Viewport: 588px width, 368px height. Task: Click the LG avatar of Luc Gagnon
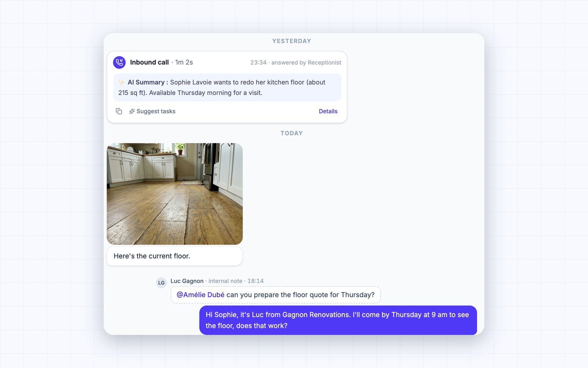click(x=161, y=283)
